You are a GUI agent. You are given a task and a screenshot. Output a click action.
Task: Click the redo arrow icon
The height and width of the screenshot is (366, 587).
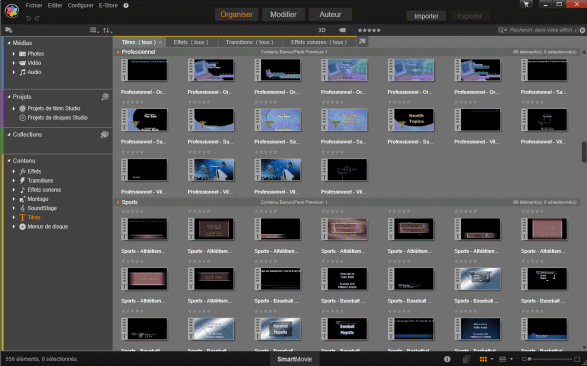pos(37,18)
